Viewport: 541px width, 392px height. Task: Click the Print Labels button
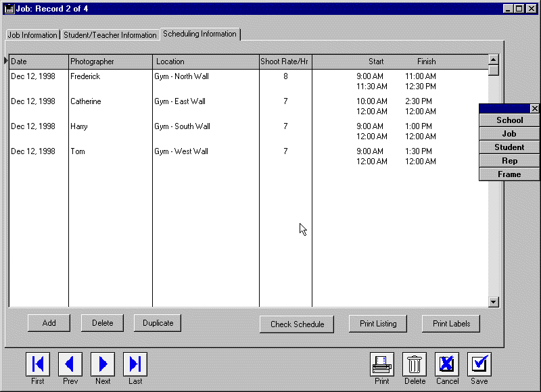click(x=451, y=324)
